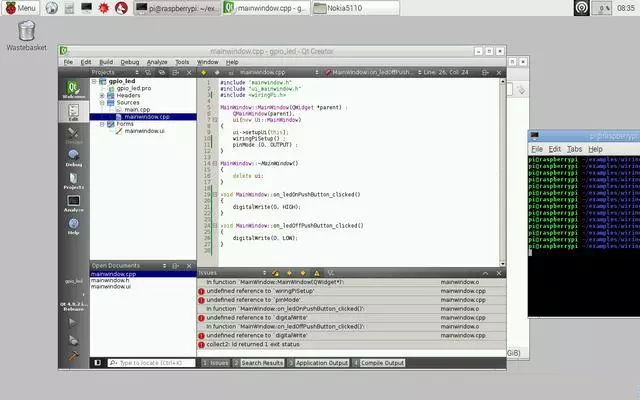The width and height of the screenshot is (643, 400).
Task: Open the Analyze mode
Action: [73, 203]
